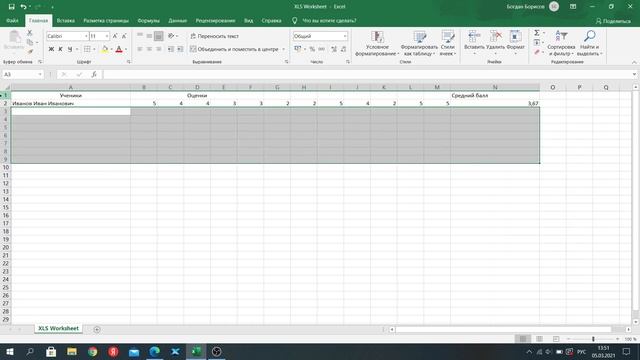The image size is (640, 360).
Task: Expand the borders dropdown arrow
Action: pos(94,49)
